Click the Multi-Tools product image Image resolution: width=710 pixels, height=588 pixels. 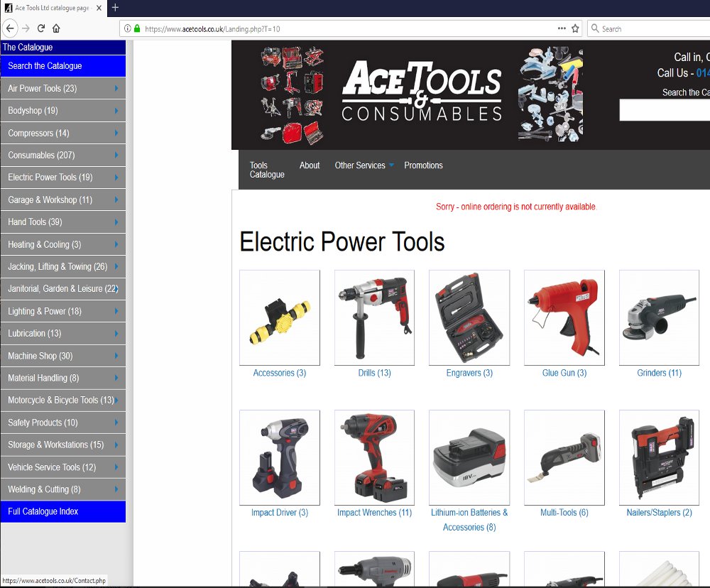564,457
